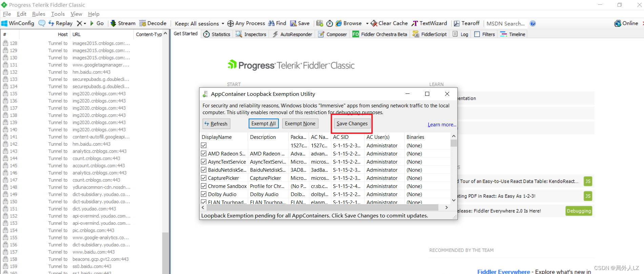Click the Remove sessions X icon
The width and height of the screenshot is (644, 274).
(x=79, y=23)
